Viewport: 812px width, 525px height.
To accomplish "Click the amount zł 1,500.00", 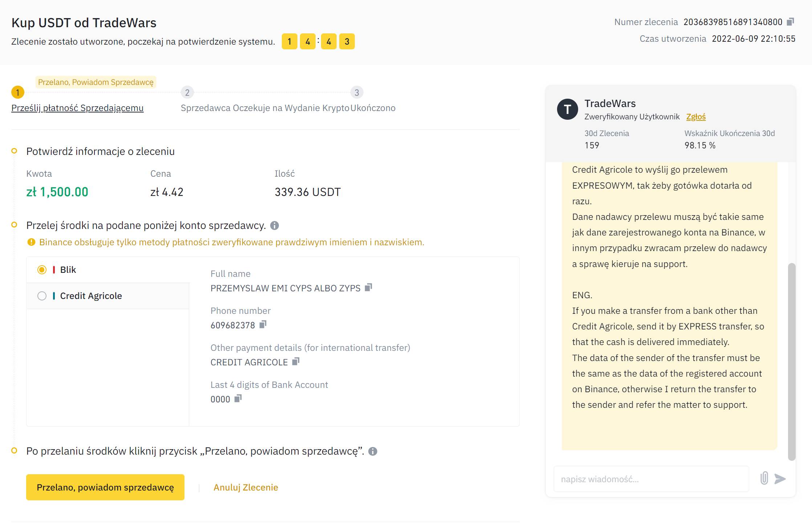I will (57, 192).
